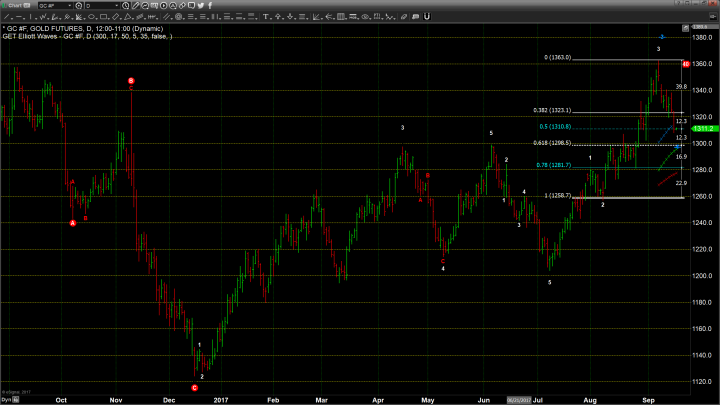The height and width of the screenshot is (405, 720).
Task: Select the trend line drawing tool
Action: click(7, 17)
